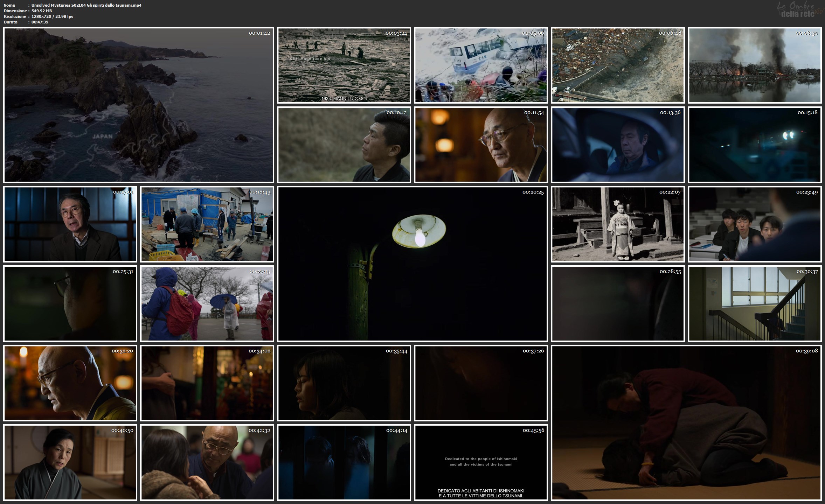Select the 00:44:14 dark blue silhouettes thumbnail

(x=344, y=463)
